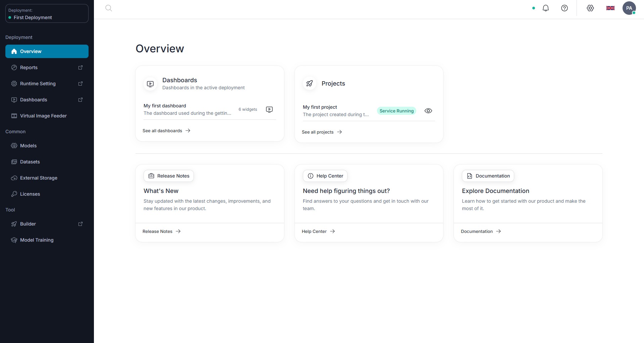Click the Virtual Image Feeder icon
Viewport: 644px width, 343px height.
pos(14,116)
